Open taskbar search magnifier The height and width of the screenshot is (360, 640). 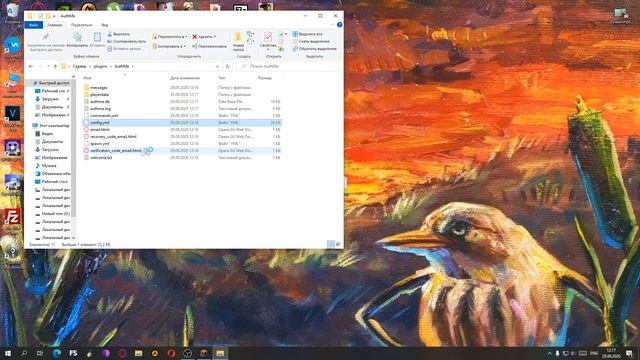24,353
